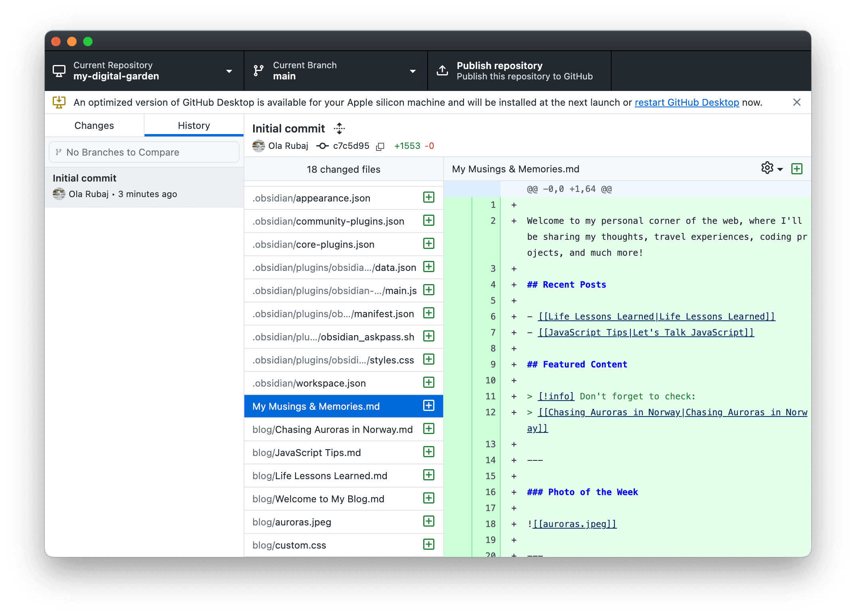Click the auroras.jpeg embed link in diff
Screen dimensions: 856x616
pyautogui.click(x=575, y=524)
